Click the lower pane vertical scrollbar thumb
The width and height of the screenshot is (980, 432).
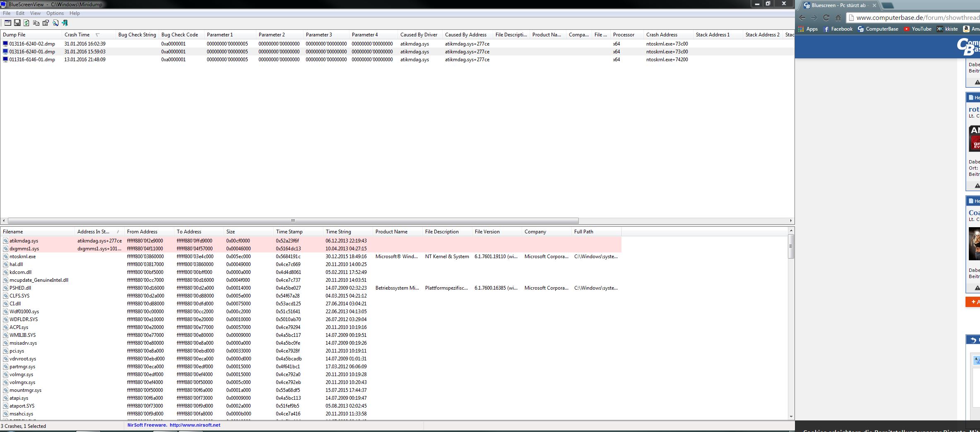pos(791,246)
